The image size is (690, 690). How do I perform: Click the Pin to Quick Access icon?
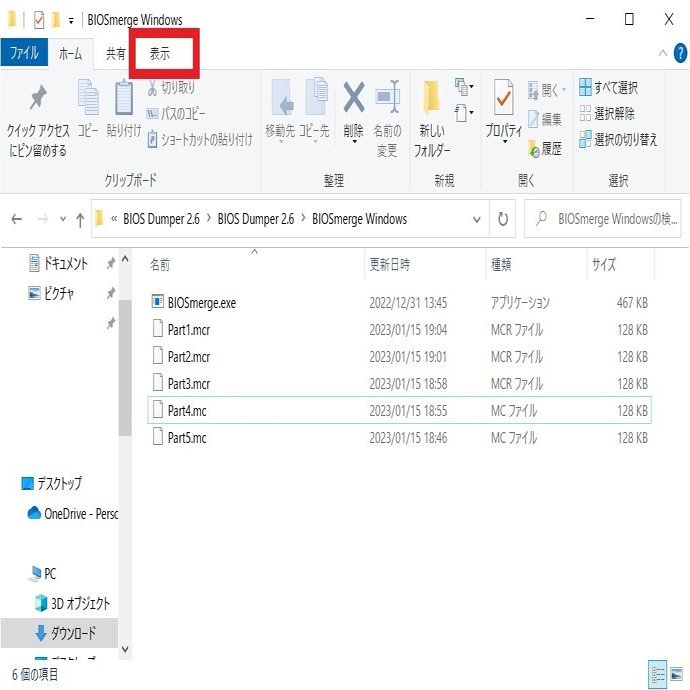[38, 97]
